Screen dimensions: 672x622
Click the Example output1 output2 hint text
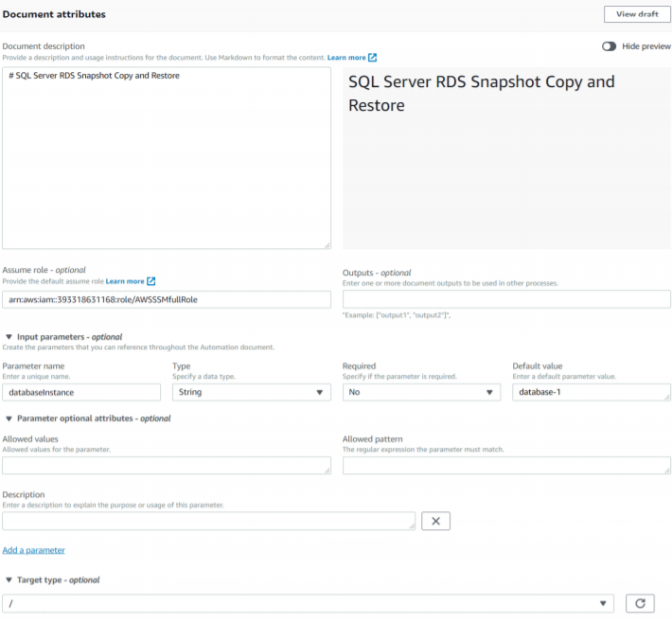pos(396,315)
